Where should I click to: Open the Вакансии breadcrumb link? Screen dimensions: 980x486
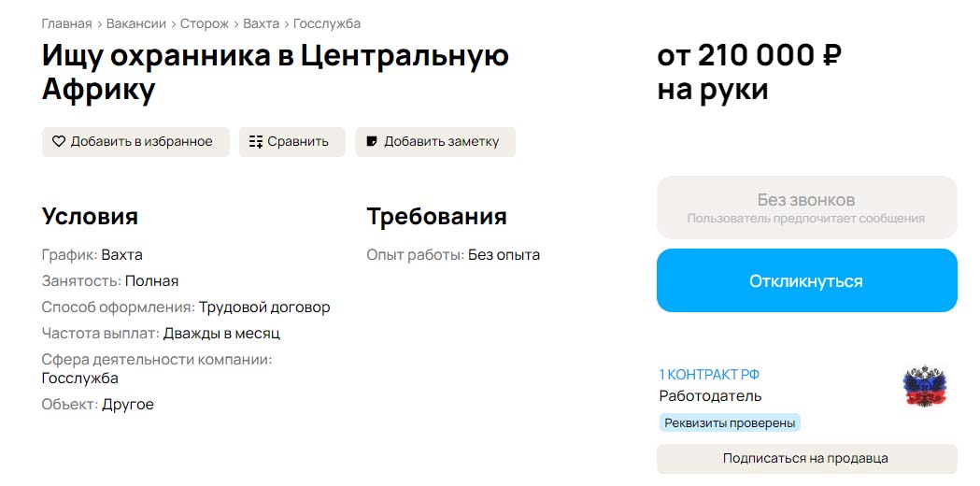[136, 23]
